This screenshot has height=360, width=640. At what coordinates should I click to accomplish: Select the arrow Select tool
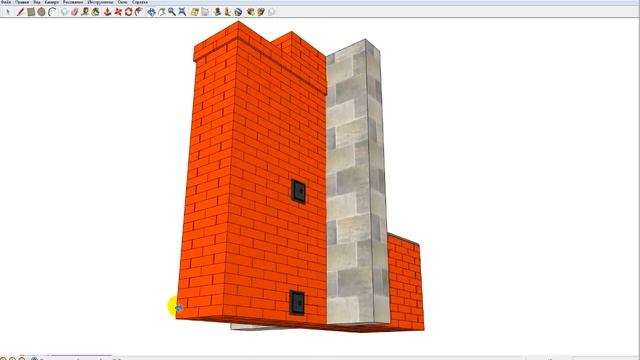click(8, 12)
